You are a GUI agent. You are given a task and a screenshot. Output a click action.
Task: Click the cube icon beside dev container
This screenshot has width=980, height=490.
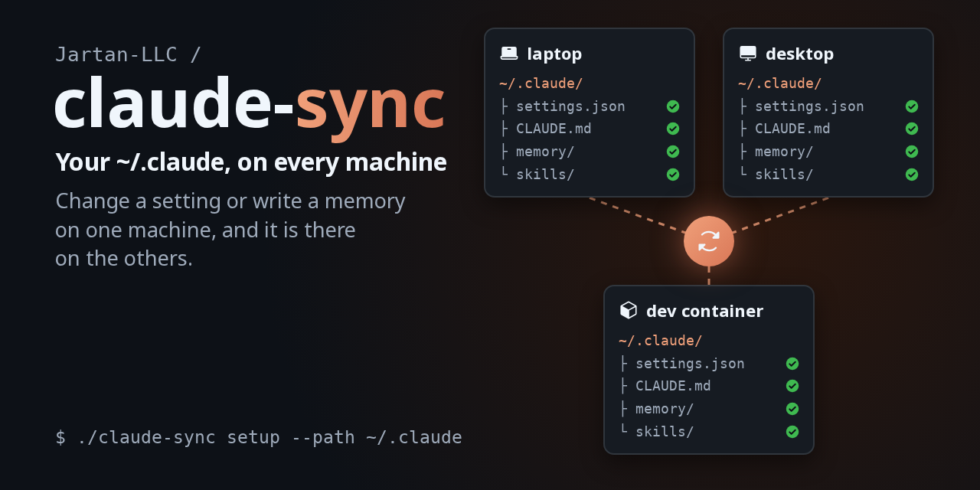click(629, 310)
